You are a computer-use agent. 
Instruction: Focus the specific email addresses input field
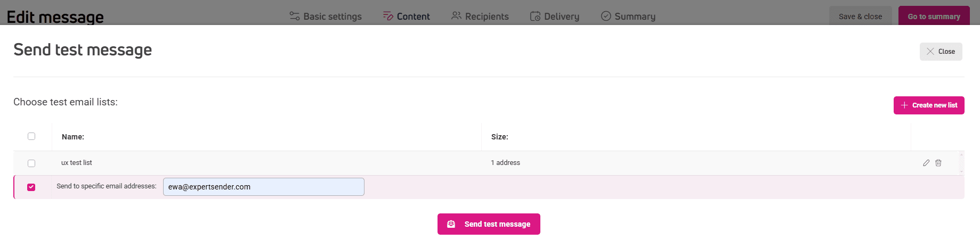(264, 187)
